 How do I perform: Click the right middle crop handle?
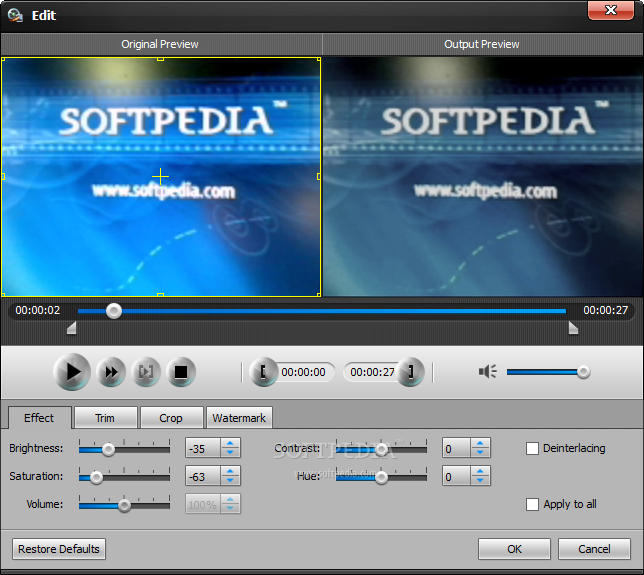click(x=319, y=177)
